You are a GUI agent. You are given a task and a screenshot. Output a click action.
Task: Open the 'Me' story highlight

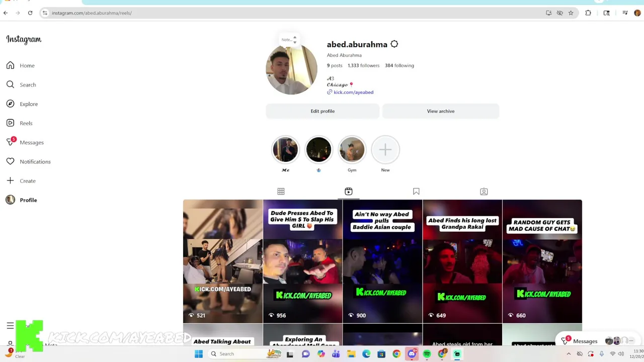[285, 150]
